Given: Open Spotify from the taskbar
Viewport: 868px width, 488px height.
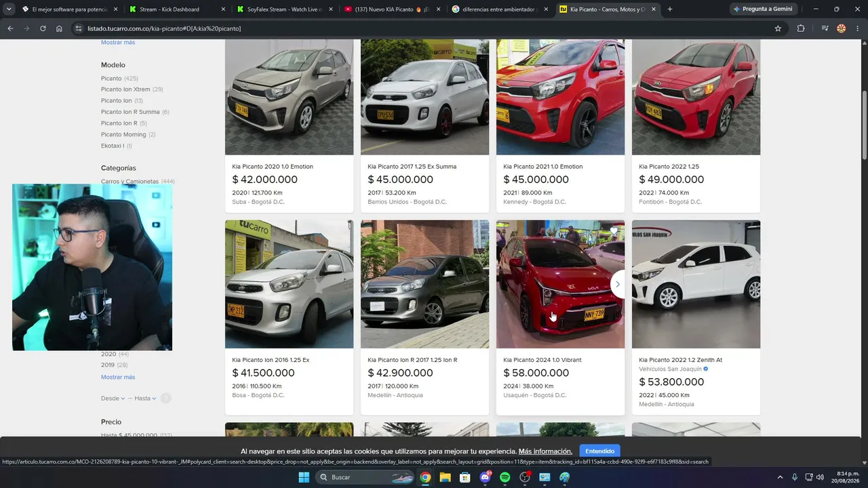Looking at the screenshot, I should [x=505, y=477].
